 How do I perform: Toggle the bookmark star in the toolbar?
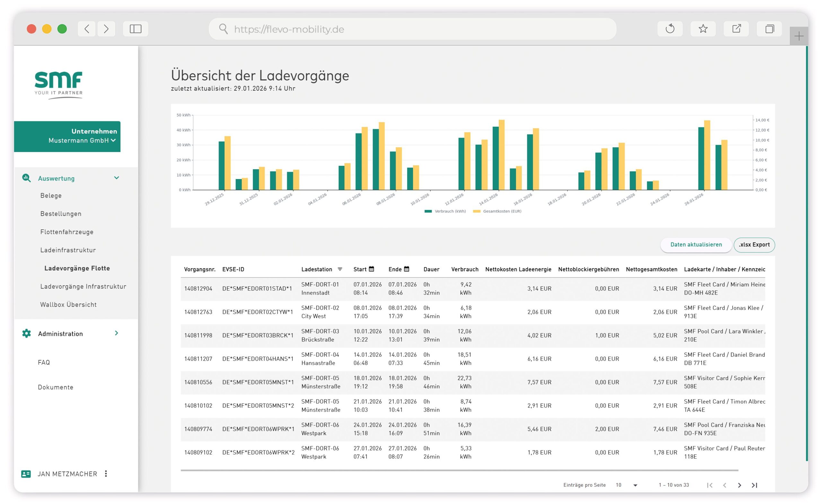pos(703,29)
